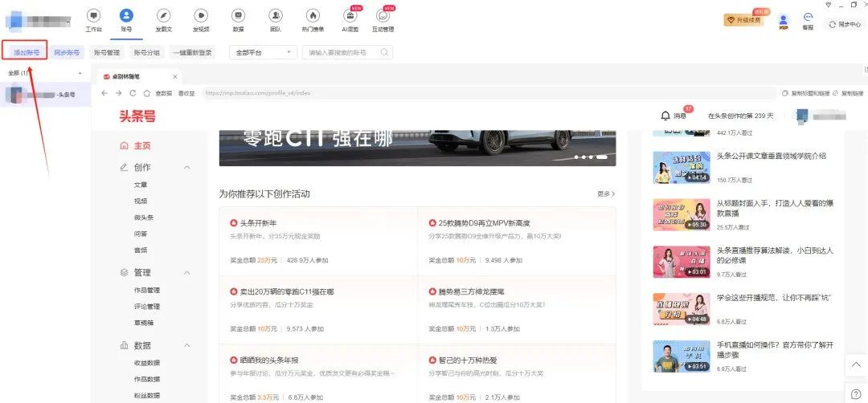Open 文章 under 创作
The height and width of the screenshot is (403, 868).
[x=141, y=185]
